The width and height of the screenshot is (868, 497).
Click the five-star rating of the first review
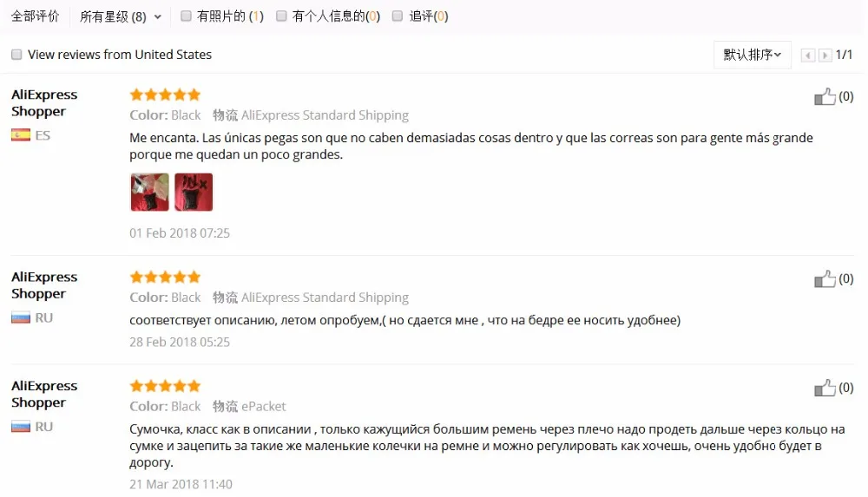[x=165, y=95]
